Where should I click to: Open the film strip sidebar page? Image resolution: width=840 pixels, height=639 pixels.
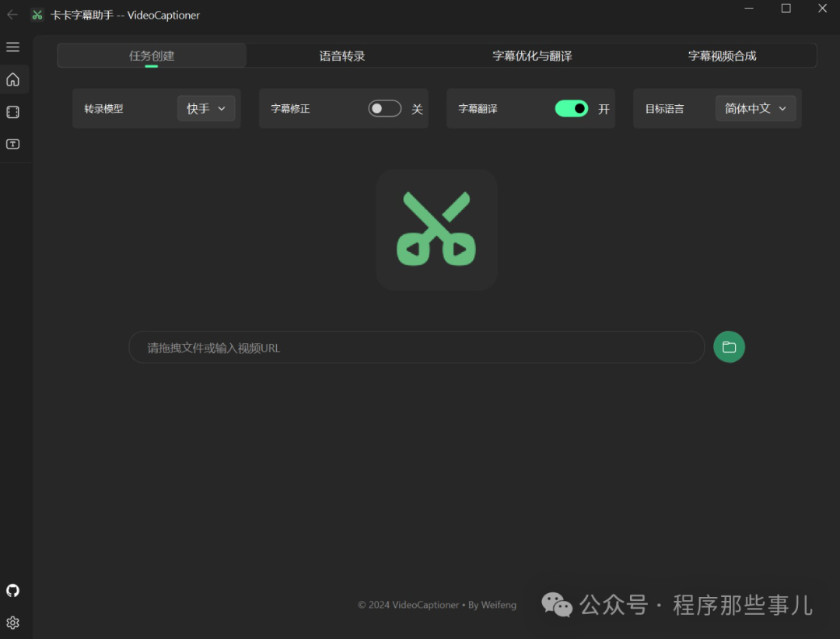[12, 112]
